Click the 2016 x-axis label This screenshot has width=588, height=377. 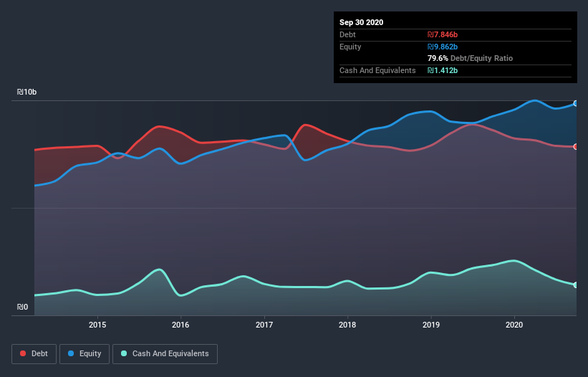tap(180, 325)
